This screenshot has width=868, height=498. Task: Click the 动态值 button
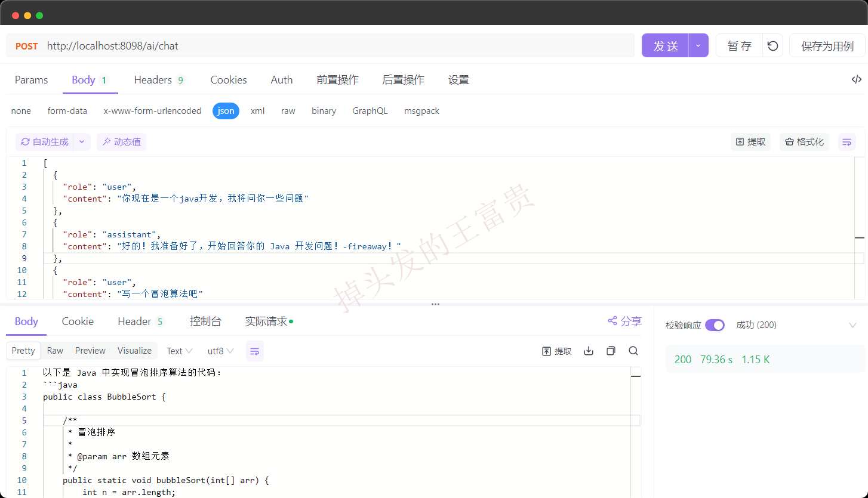[x=121, y=142]
